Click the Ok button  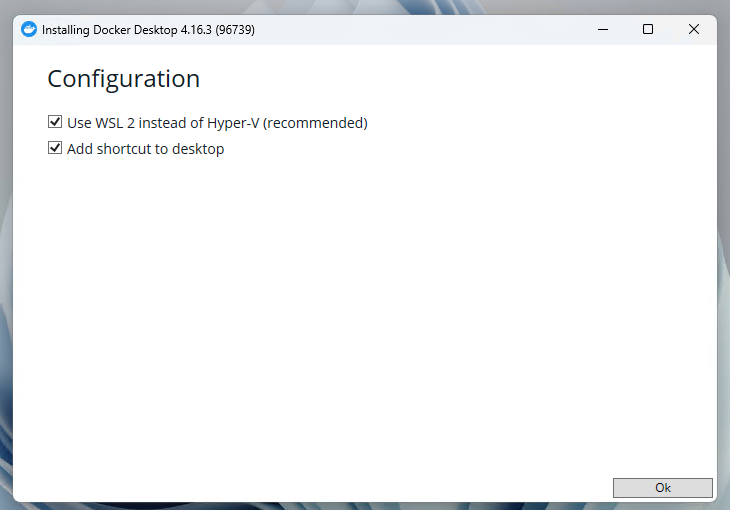662,488
